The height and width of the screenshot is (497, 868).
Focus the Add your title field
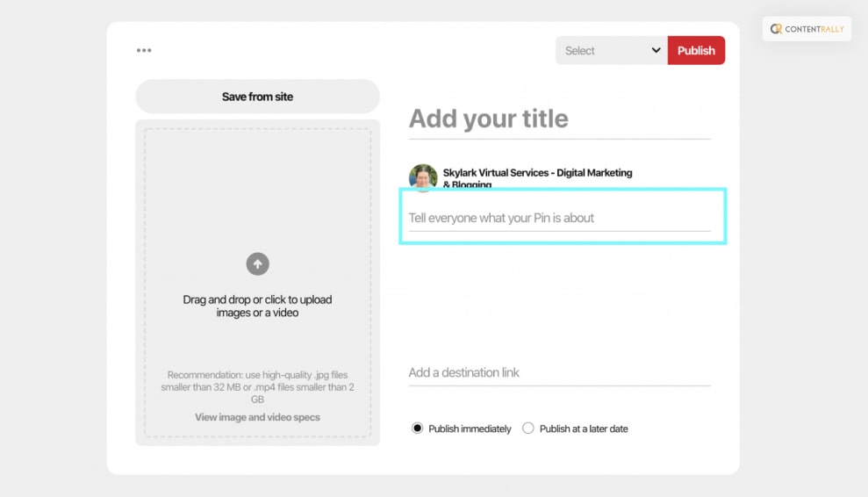(558, 119)
